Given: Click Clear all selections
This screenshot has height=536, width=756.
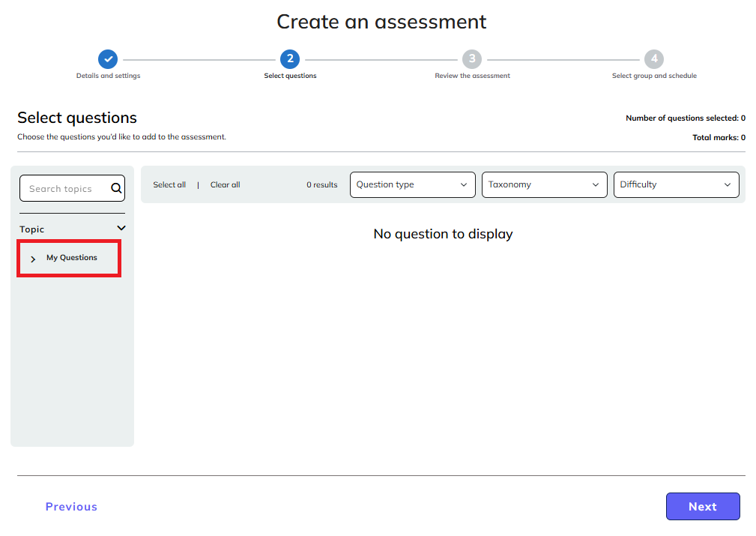Looking at the screenshot, I should pyautogui.click(x=226, y=184).
